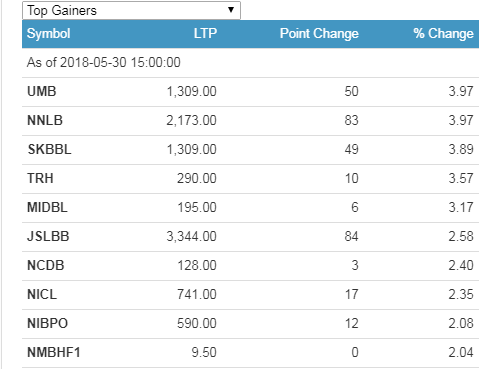Click NNLB's LTP value 2,173.00
The height and width of the screenshot is (369, 496).
coord(191,120)
